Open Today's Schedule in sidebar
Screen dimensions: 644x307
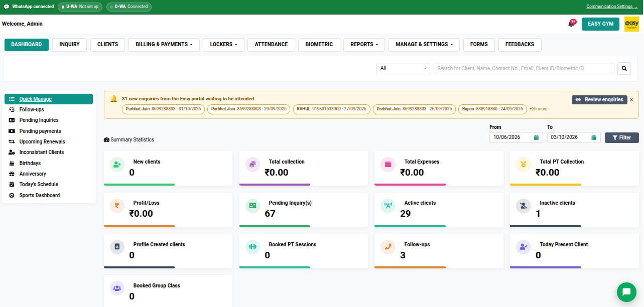pos(48,184)
